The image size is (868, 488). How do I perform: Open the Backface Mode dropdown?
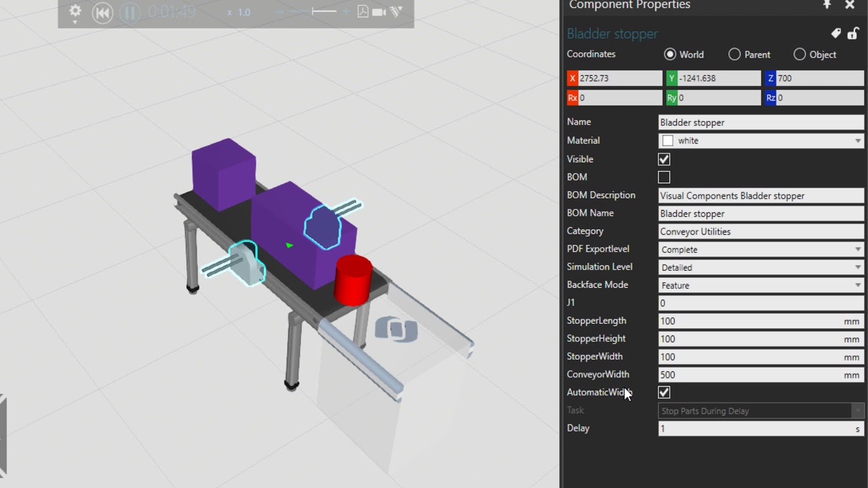tap(857, 285)
